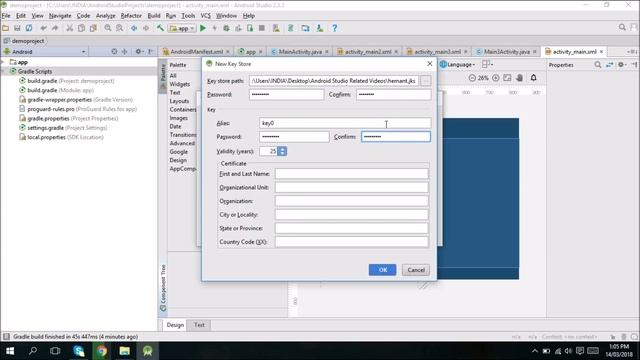Open the Navigate menu

[x=60, y=16]
